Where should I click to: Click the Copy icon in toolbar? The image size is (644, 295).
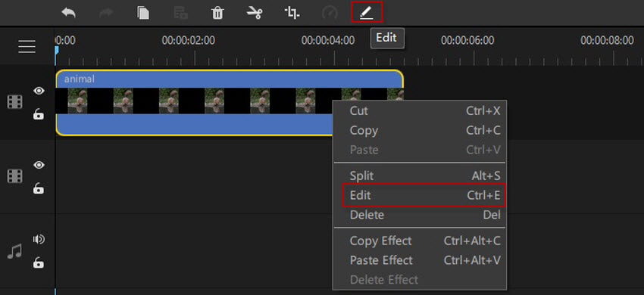pyautogui.click(x=143, y=13)
